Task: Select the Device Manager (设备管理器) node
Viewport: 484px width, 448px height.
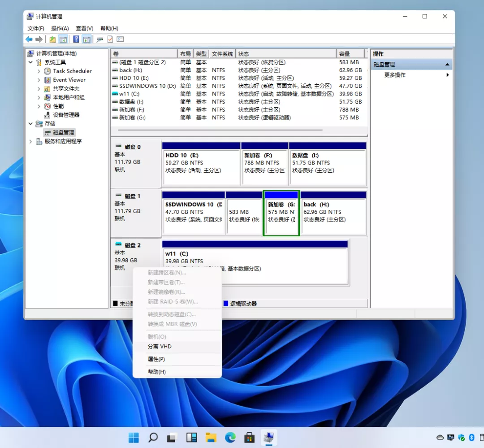Action: click(66, 115)
